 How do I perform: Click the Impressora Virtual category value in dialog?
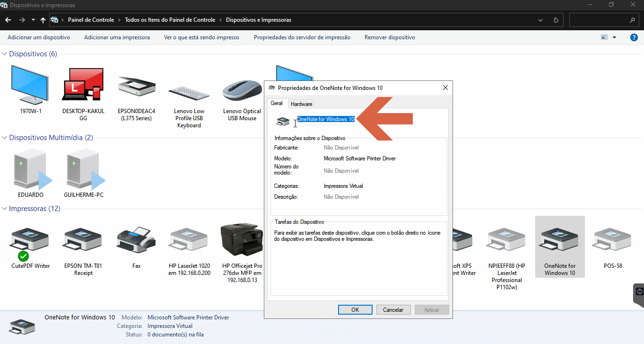343,186
